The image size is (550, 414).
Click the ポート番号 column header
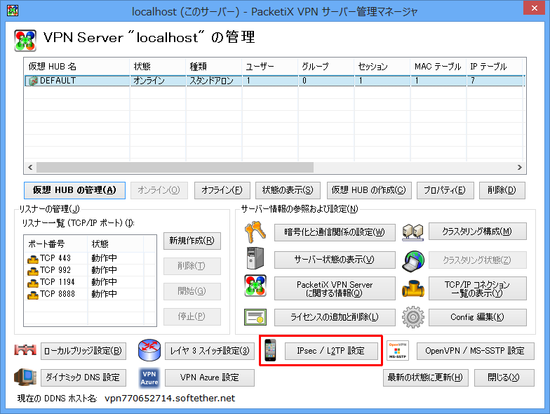click(x=56, y=244)
